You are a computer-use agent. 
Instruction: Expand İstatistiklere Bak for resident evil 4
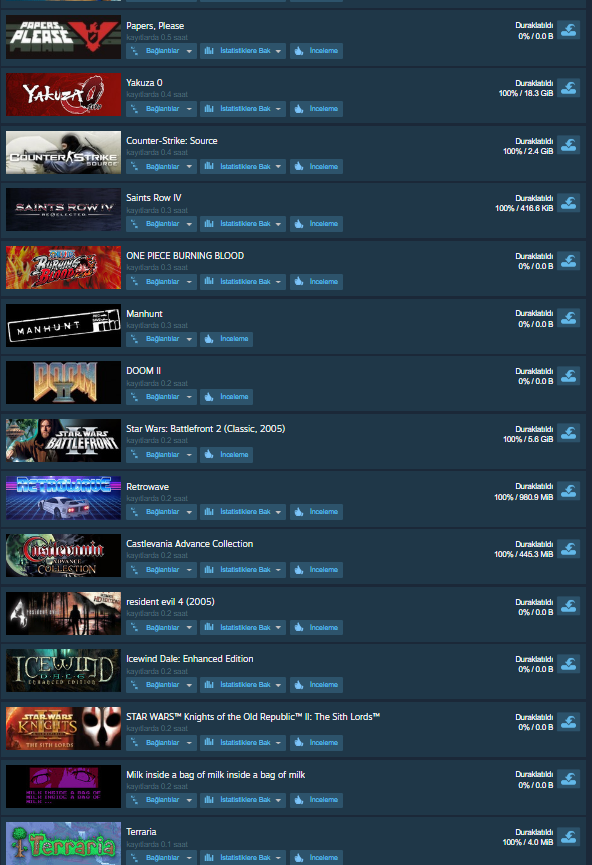point(243,627)
